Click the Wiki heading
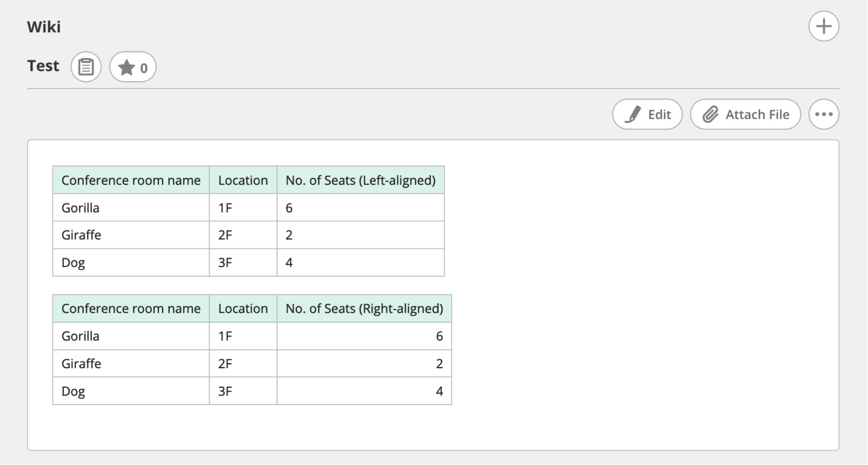The image size is (868, 465). [44, 27]
